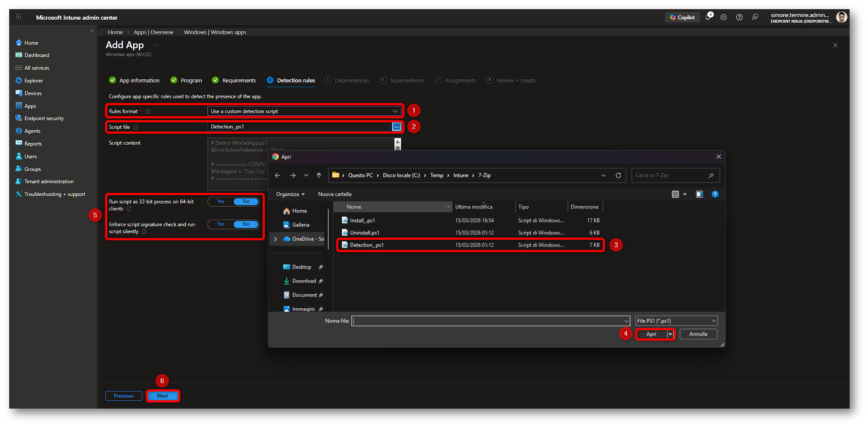Open settings gear in the top bar
Viewport: 868px width, 427px height.
[x=724, y=18]
